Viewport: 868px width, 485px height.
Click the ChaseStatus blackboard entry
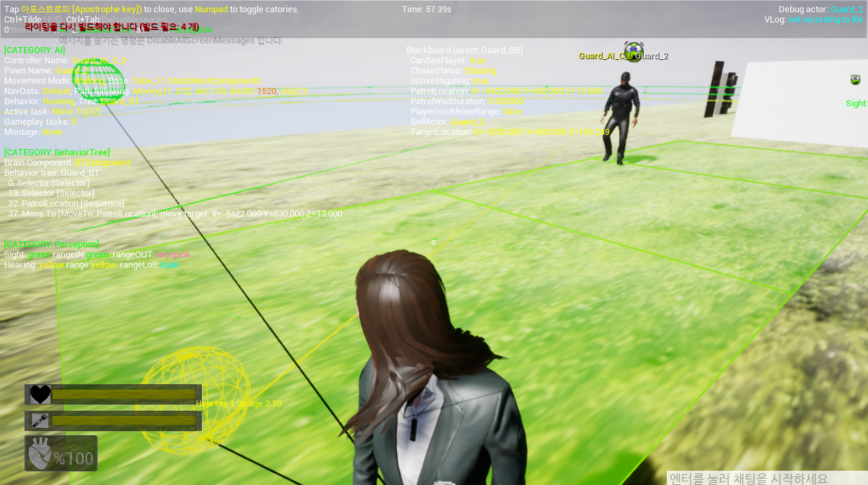[x=453, y=71]
